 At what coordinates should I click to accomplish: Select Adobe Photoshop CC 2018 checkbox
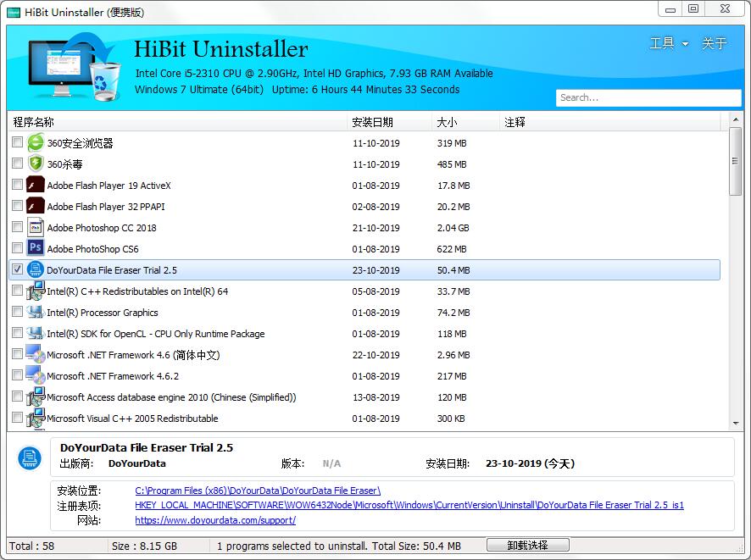point(17,227)
